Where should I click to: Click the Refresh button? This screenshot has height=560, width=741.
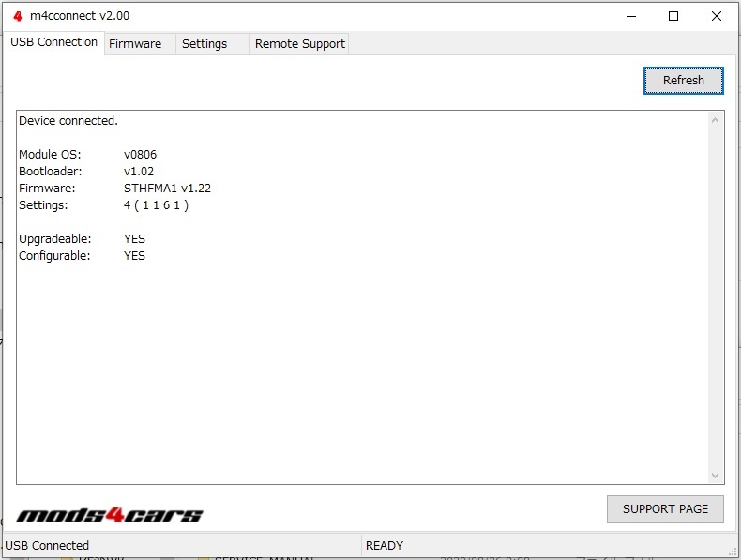[684, 81]
